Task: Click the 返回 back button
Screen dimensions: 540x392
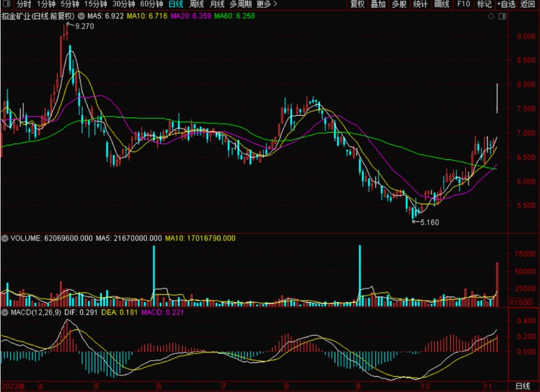Action: click(528, 4)
